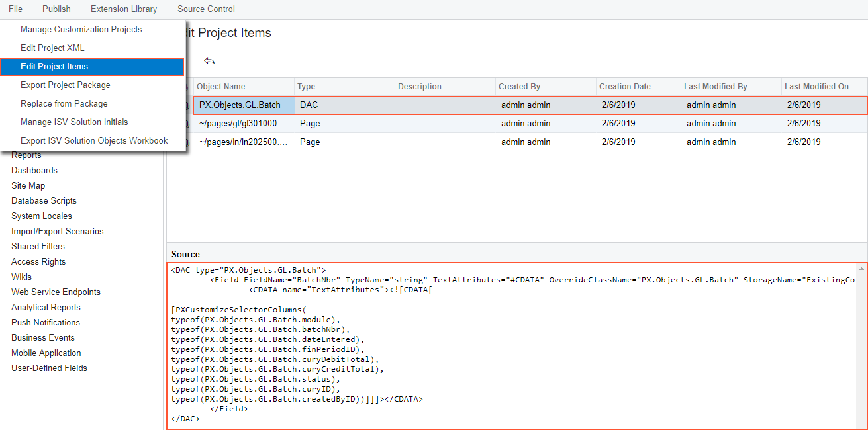Open Database Scripts in the sidebar

44,201
